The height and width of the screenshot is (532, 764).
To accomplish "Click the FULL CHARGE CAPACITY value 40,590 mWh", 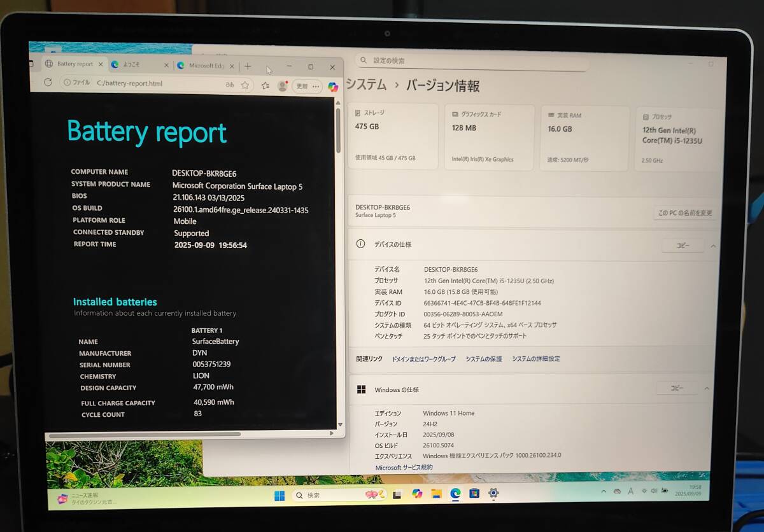I will click(x=213, y=402).
